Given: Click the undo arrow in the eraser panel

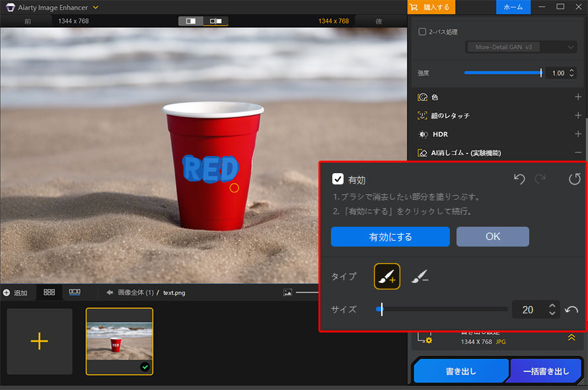Looking at the screenshot, I should coord(519,179).
